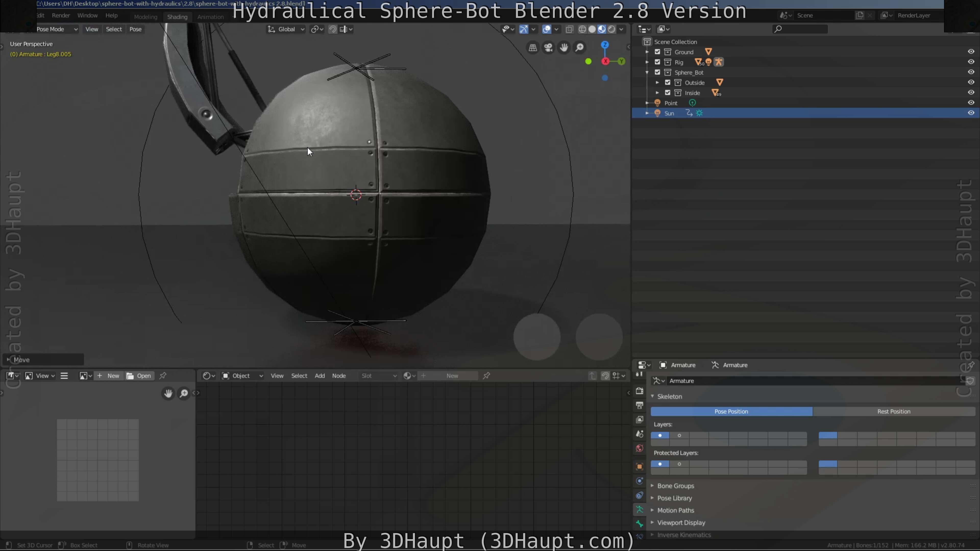Image resolution: width=980 pixels, height=551 pixels.
Task: Toggle Sphere_Bot collection checkbox
Action: point(657,72)
